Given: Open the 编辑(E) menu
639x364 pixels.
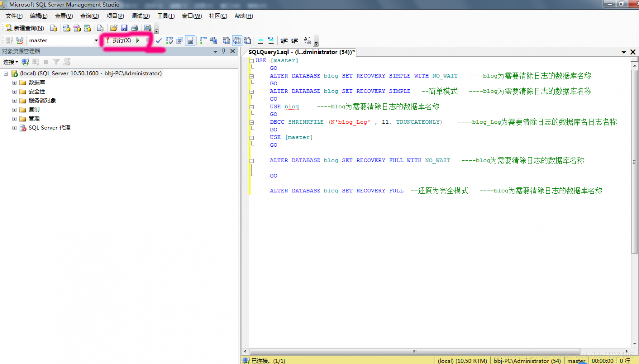Looking at the screenshot, I should tap(39, 16).
